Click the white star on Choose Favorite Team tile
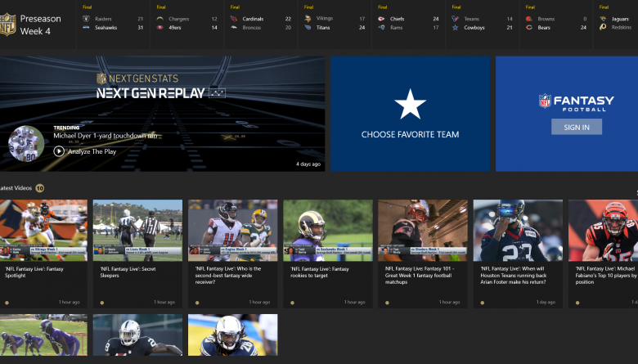 [x=410, y=104]
